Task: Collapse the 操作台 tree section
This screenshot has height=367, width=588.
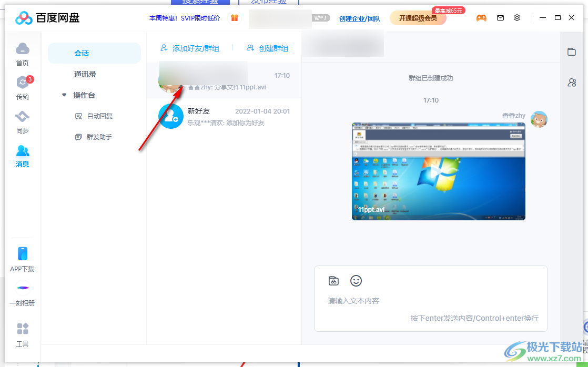Action: point(64,95)
